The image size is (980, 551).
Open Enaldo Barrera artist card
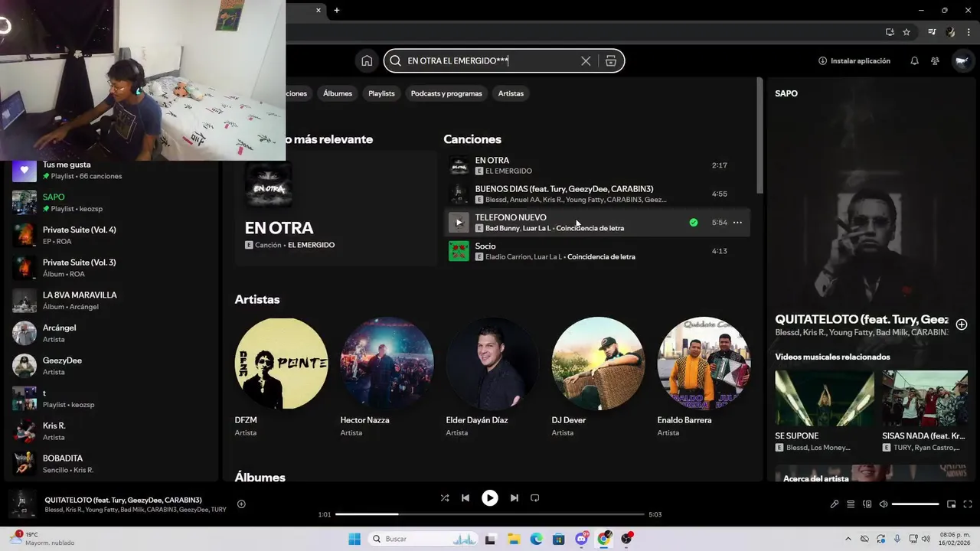tap(704, 377)
